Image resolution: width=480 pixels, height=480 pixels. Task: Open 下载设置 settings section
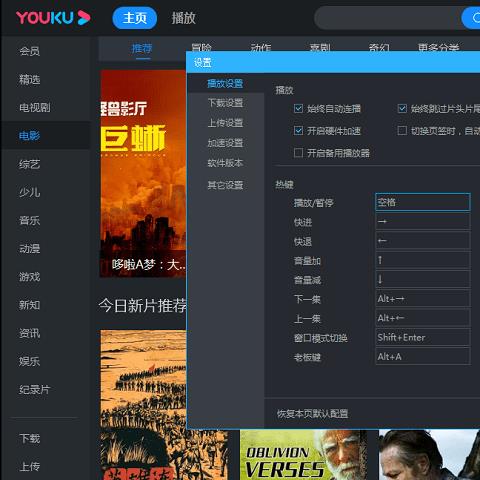coord(225,103)
